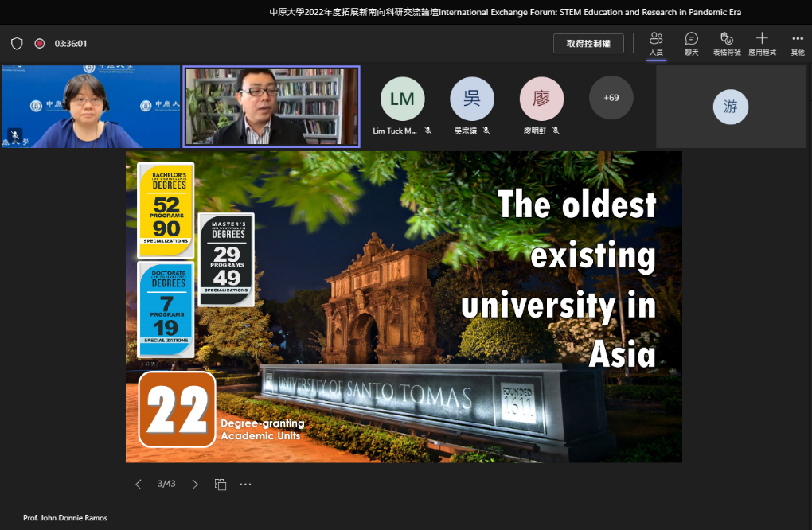Viewport: 812px width, 530px height.
Task: Open 其他 more options menu
Action: coord(798,44)
